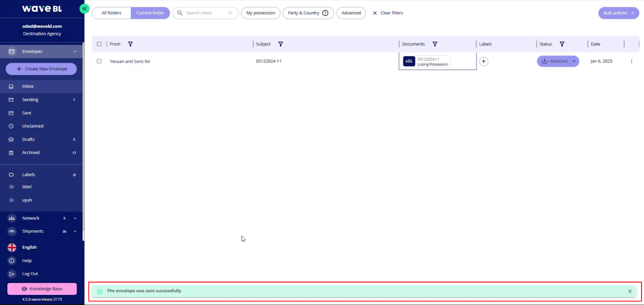Click the WaveBL logo
This screenshot has height=305, width=644.
tap(42, 8)
